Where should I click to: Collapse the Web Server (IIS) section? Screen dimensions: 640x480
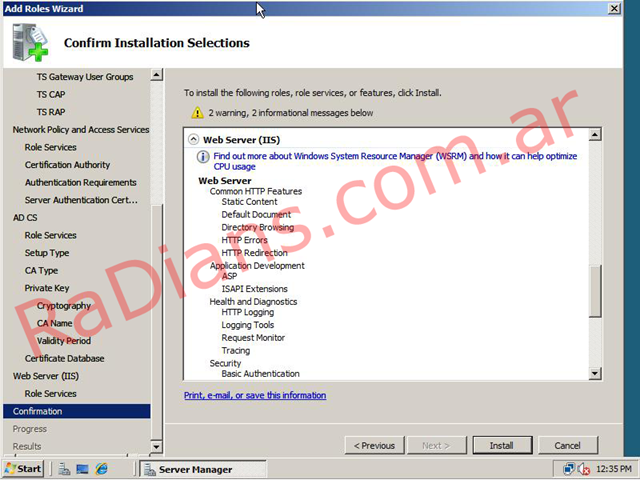pyautogui.click(x=194, y=140)
